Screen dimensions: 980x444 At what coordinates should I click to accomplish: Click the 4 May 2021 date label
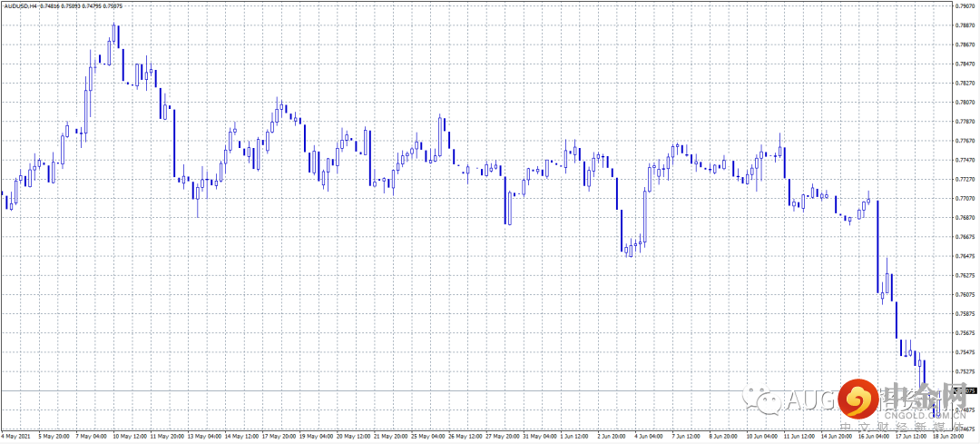(x=15, y=435)
